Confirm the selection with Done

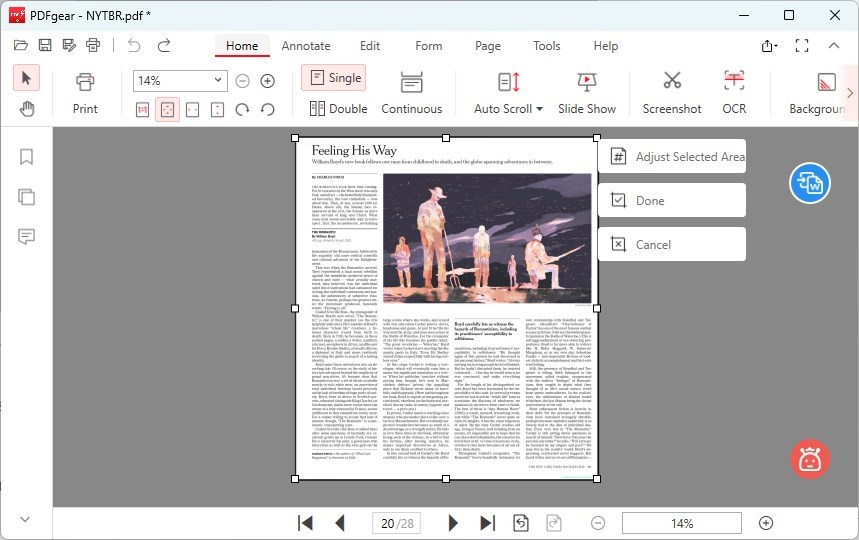click(672, 200)
